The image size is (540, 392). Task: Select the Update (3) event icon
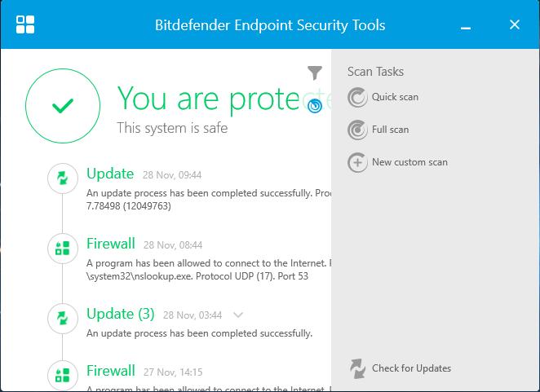pyautogui.click(x=63, y=319)
